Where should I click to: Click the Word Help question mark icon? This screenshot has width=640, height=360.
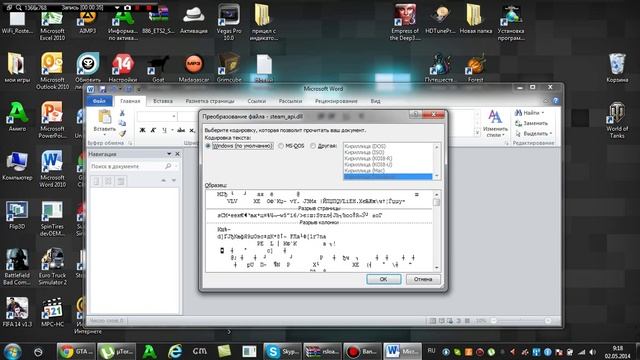tap(555, 100)
